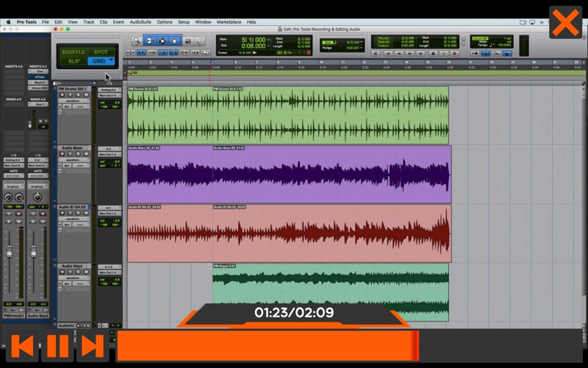588x368 pixels.
Task: Enable Slip edit mode
Action: 74,61
